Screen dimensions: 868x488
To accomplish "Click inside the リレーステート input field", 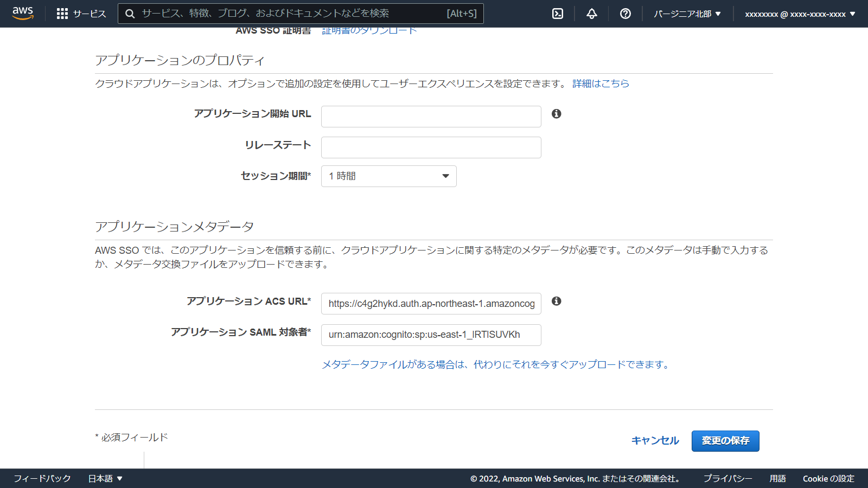I will pos(430,147).
